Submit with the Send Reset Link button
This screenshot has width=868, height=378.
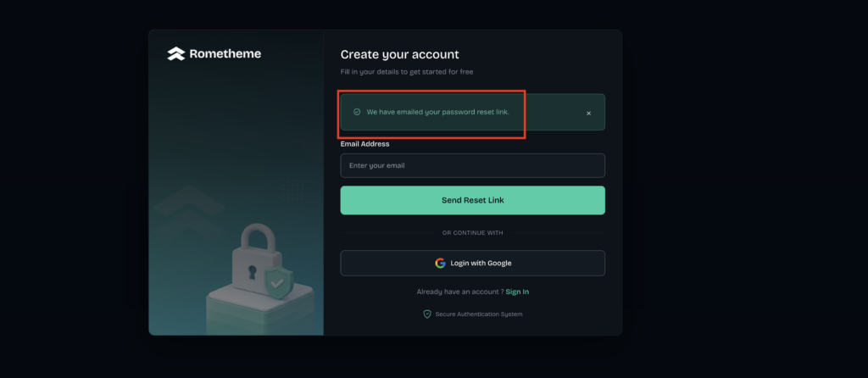472,200
